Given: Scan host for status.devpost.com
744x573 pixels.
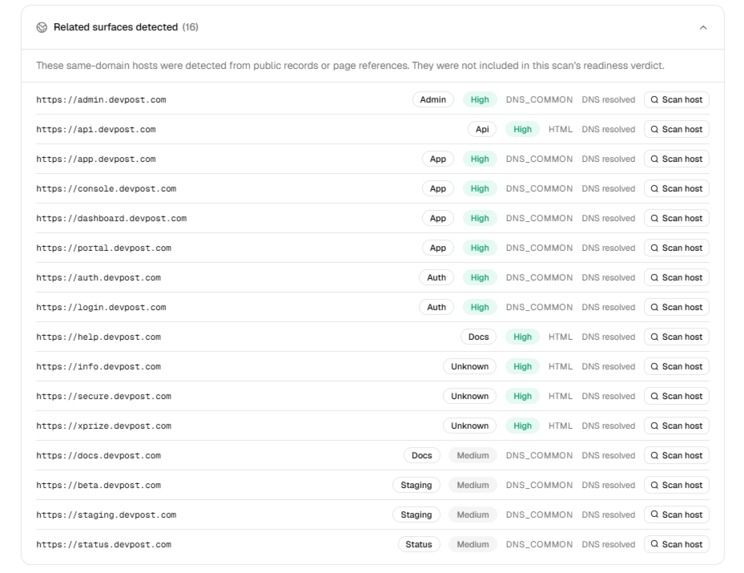Looking at the screenshot, I should coord(676,545).
